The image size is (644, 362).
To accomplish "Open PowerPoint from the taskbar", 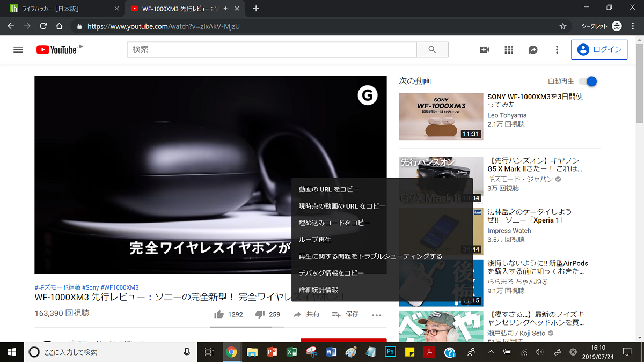I will [272, 352].
